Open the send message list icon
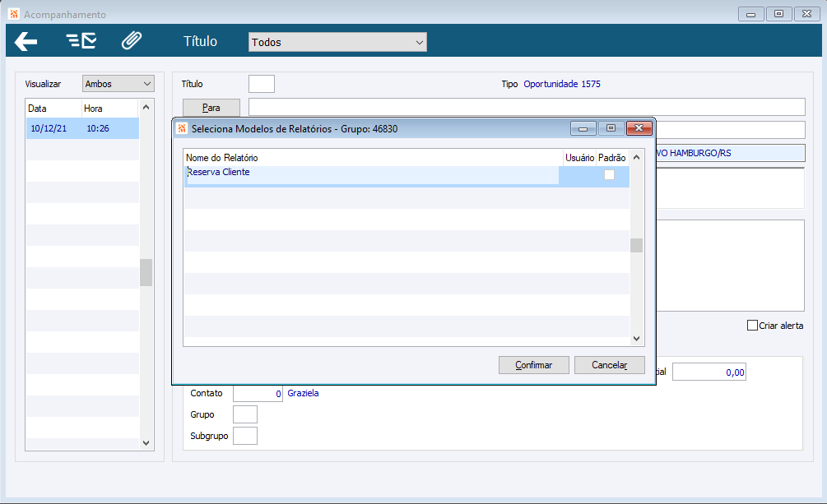Screen dimensions: 827x504 (x=81, y=40)
